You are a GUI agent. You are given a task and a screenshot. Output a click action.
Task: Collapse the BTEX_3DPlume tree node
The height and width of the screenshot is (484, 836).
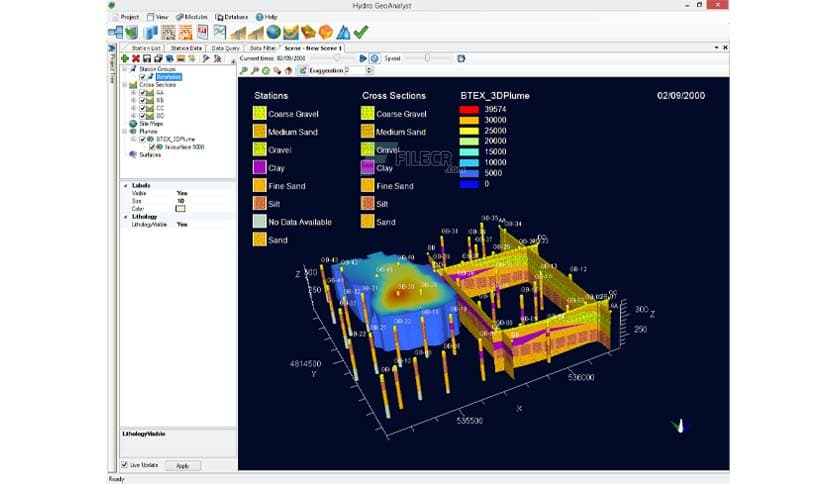click(x=133, y=139)
